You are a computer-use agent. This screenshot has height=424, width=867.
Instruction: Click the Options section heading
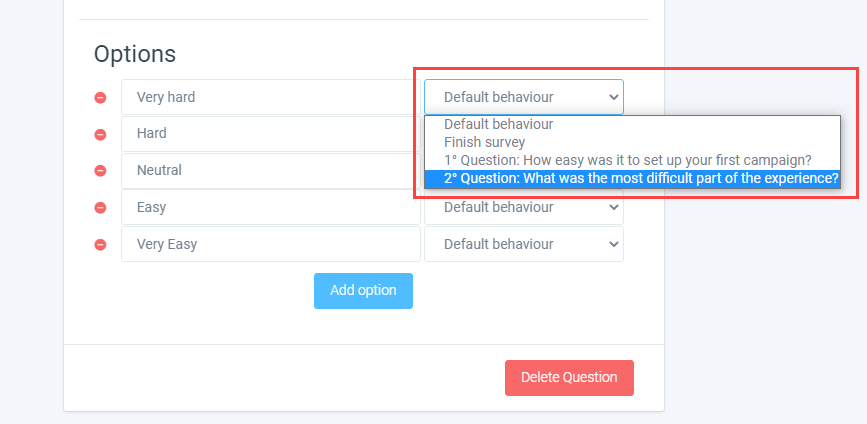click(135, 54)
